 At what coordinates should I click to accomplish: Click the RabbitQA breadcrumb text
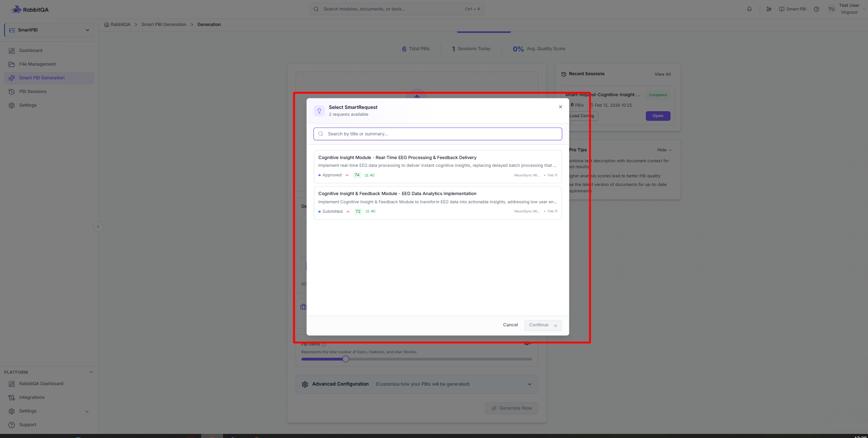(x=120, y=25)
